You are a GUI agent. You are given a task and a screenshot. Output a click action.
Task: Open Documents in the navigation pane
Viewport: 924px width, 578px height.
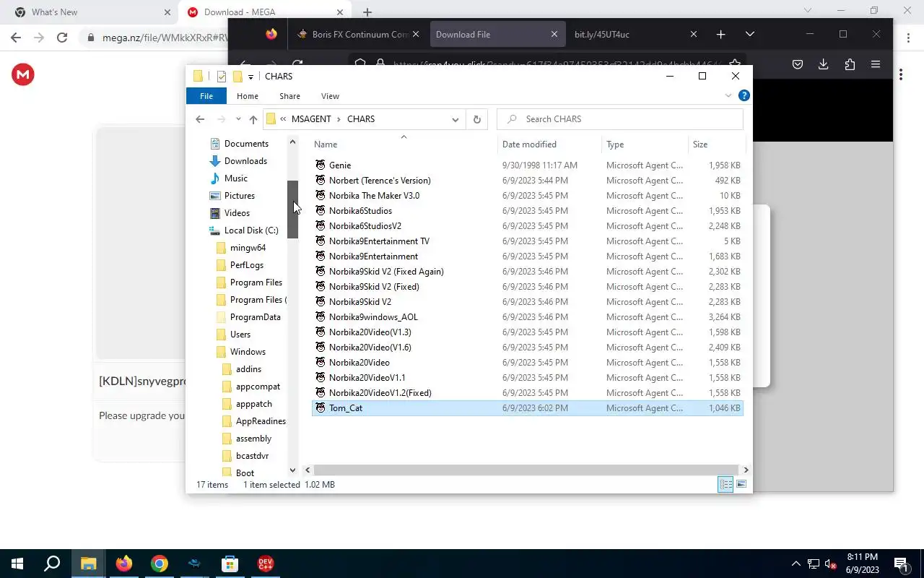point(246,144)
